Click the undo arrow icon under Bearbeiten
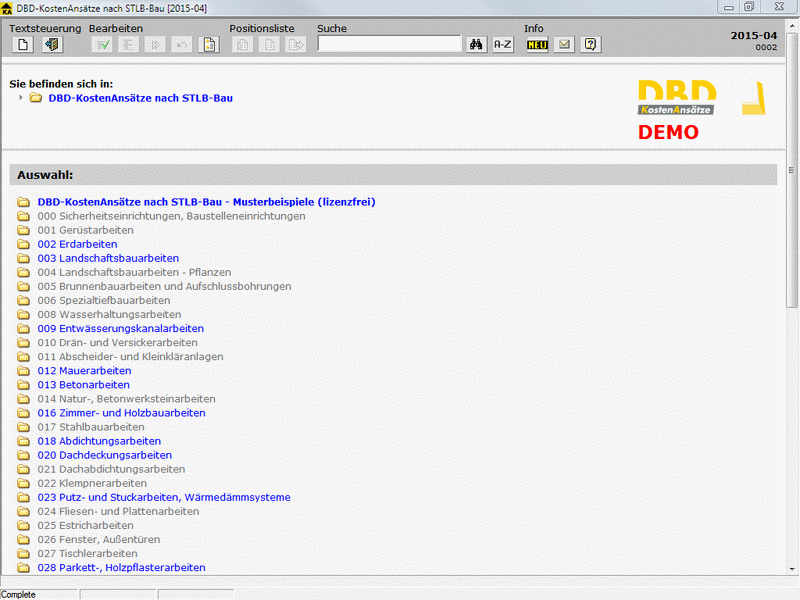 [182, 45]
